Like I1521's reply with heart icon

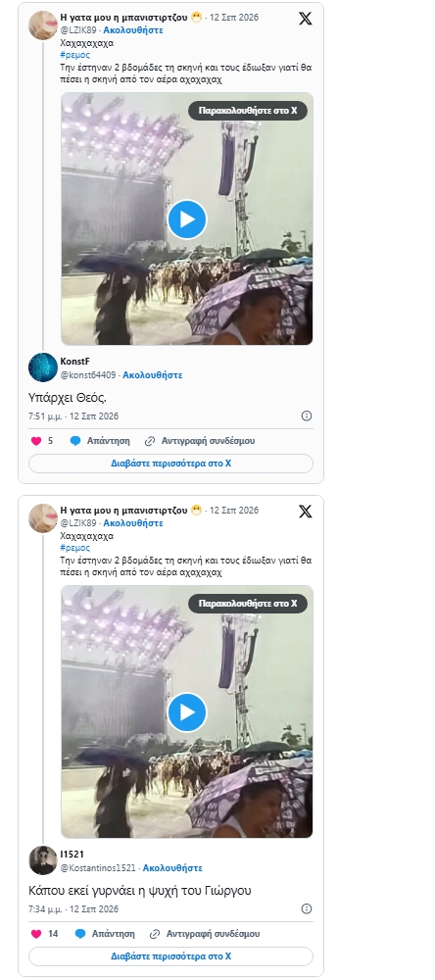click(x=36, y=934)
